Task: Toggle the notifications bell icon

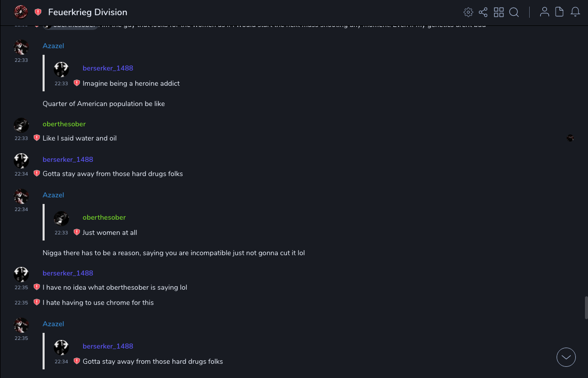Action: pyautogui.click(x=575, y=12)
